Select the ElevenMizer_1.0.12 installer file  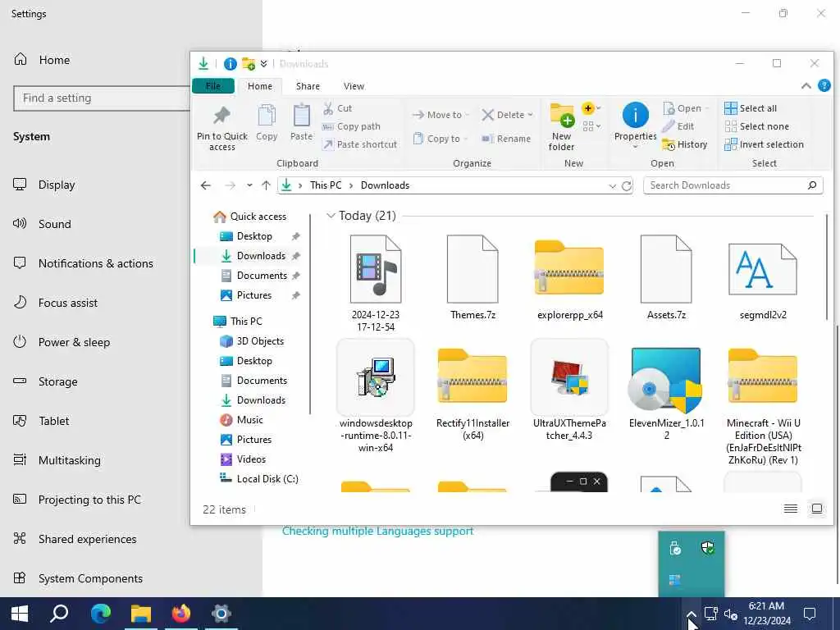click(x=666, y=394)
